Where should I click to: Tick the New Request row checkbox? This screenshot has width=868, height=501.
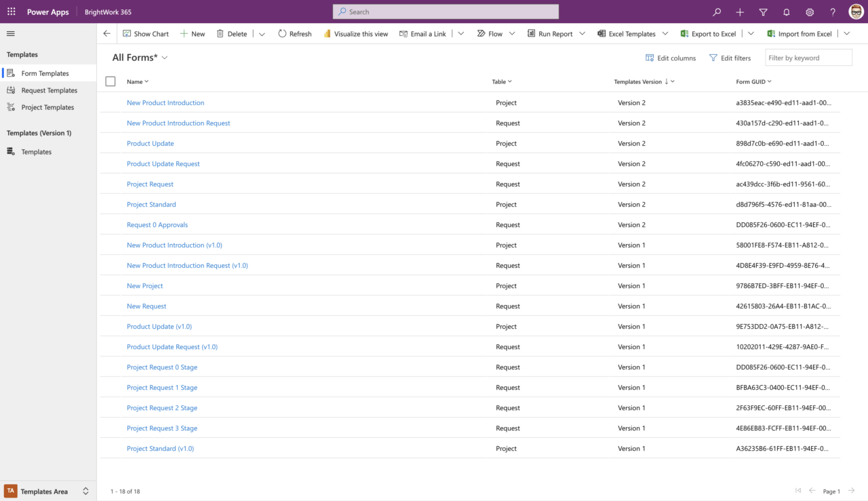pos(111,306)
